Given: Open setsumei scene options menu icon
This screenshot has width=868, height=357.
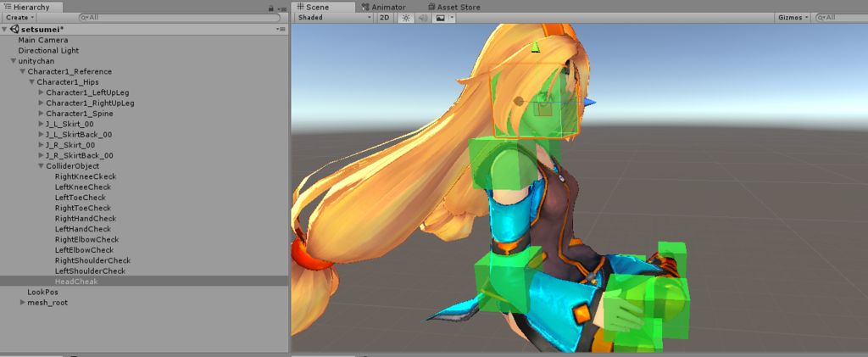Looking at the screenshot, I should pos(281,30).
